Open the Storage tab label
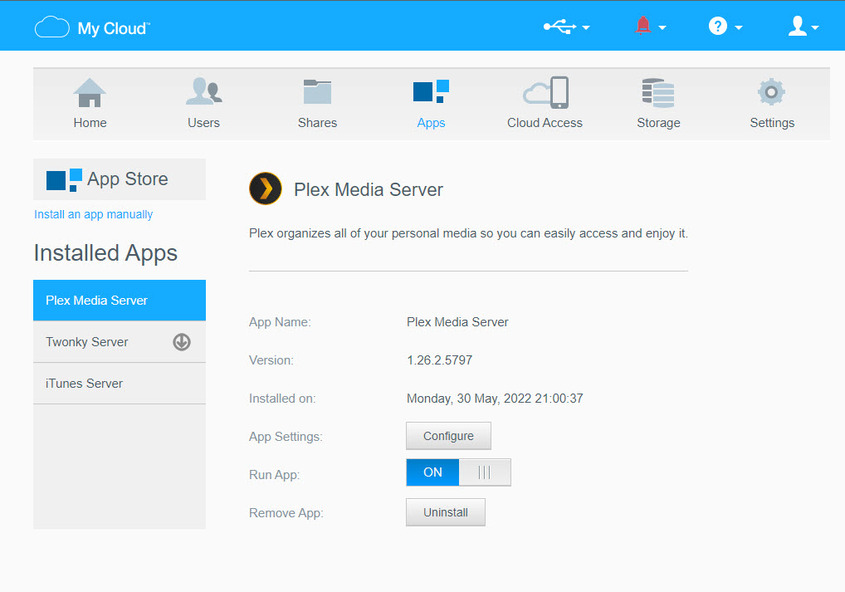Image resolution: width=845 pixels, height=592 pixels. (x=659, y=123)
